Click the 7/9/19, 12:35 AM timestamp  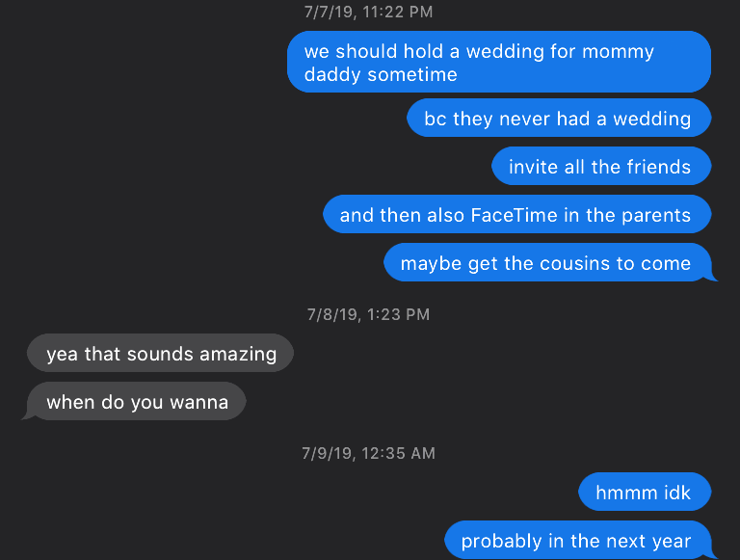pyautogui.click(x=368, y=452)
